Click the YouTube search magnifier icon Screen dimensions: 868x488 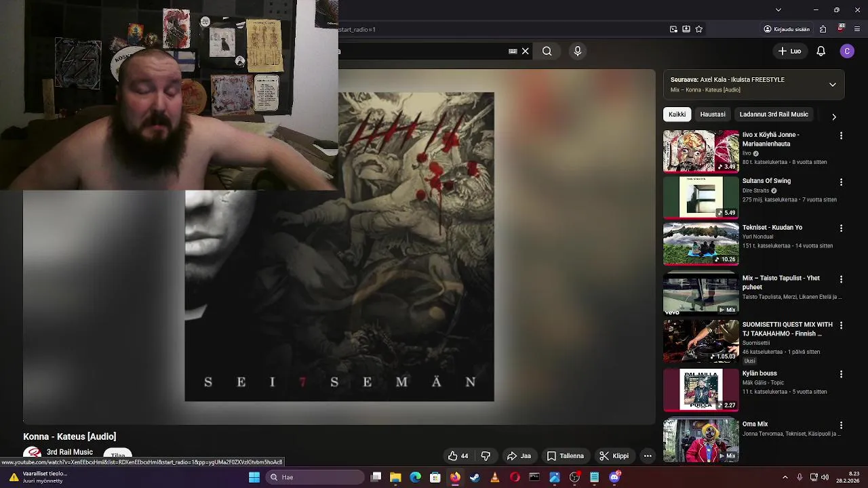pos(547,51)
